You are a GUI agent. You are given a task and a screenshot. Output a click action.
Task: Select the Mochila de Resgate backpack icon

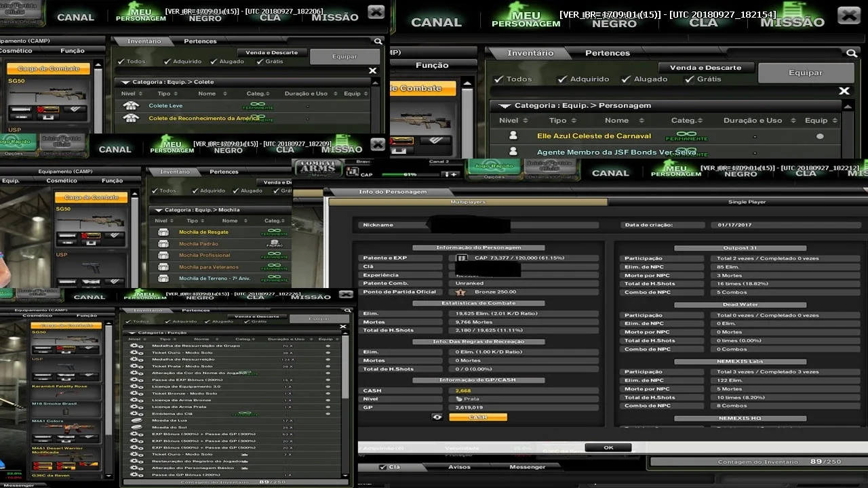pos(163,232)
